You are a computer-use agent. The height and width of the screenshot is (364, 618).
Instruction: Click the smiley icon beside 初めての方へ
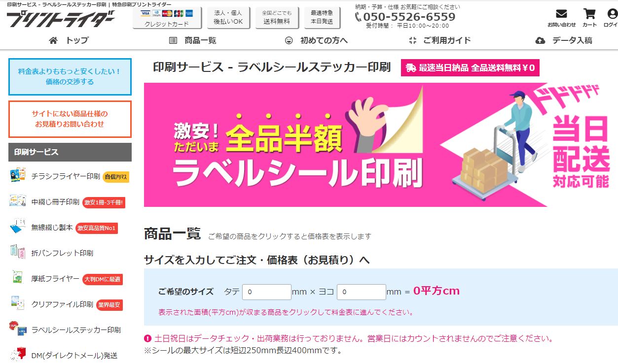pyautogui.click(x=289, y=40)
